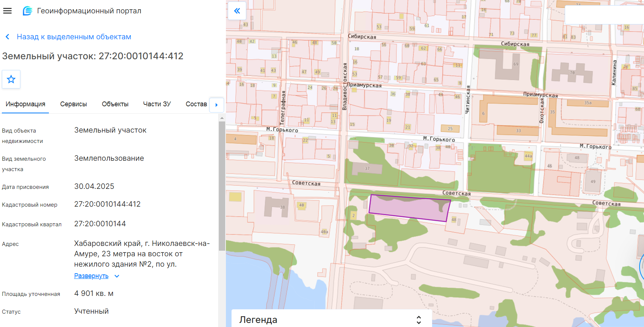
Task: Collapse side panel with double-chevron button
Action: (x=237, y=11)
